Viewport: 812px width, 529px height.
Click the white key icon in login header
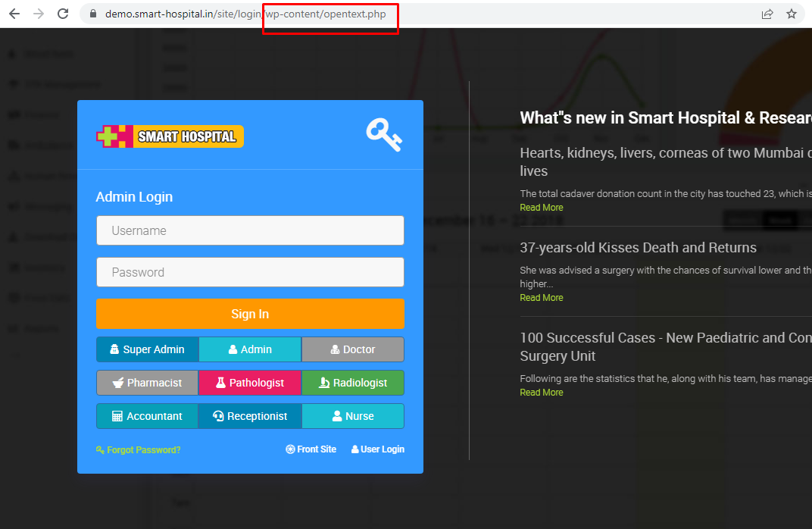pyautogui.click(x=384, y=135)
